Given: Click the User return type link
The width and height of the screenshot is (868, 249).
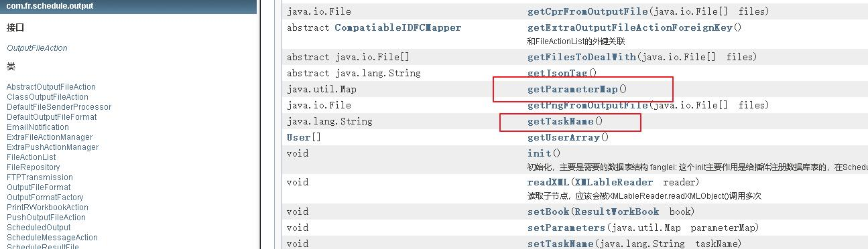Looking at the screenshot, I should (x=298, y=137).
